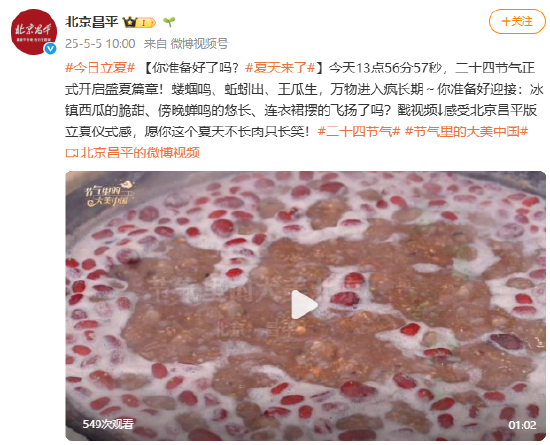Click the crown membership level icon
Screen dimensions: 550x445
[x=139, y=22]
